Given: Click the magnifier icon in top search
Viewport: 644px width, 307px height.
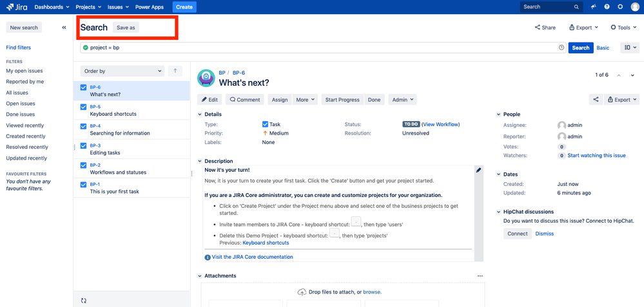Looking at the screenshot, I should click(577, 7).
